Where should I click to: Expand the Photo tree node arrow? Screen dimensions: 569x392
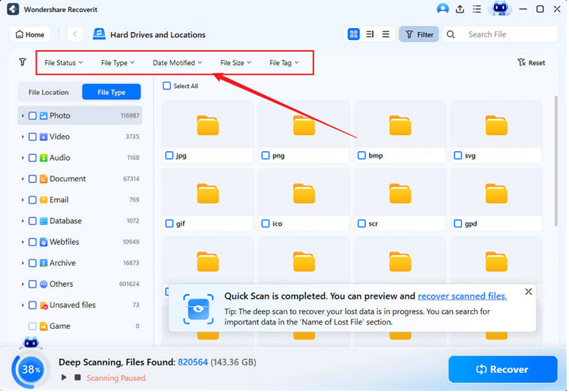[x=23, y=116]
